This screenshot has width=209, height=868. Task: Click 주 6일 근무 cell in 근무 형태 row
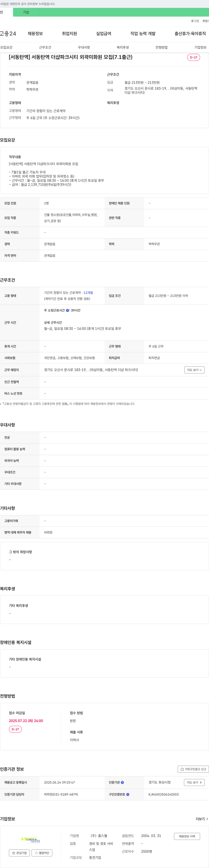click(x=156, y=346)
